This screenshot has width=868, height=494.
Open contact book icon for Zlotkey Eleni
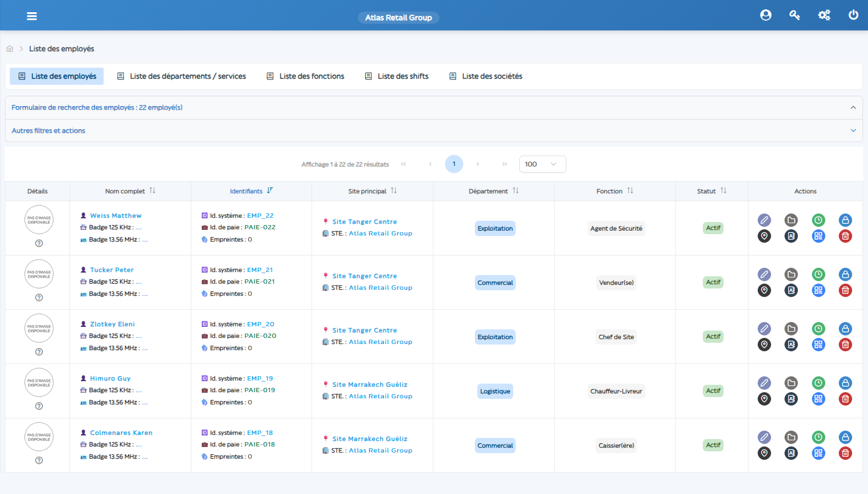tap(791, 345)
